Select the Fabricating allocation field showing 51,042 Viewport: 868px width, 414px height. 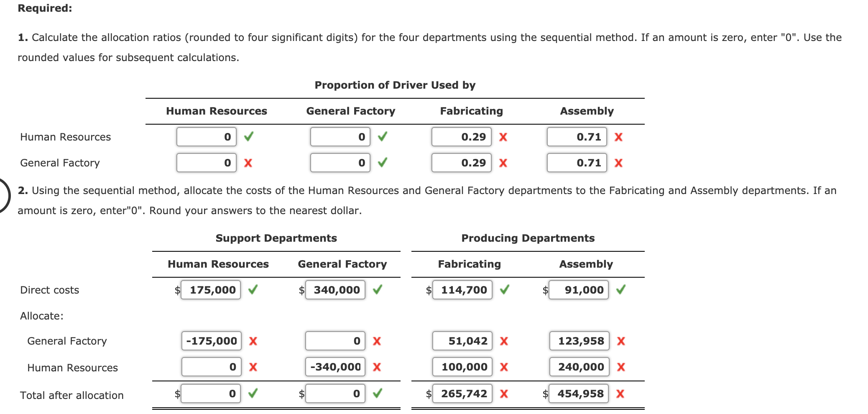[462, 341]
